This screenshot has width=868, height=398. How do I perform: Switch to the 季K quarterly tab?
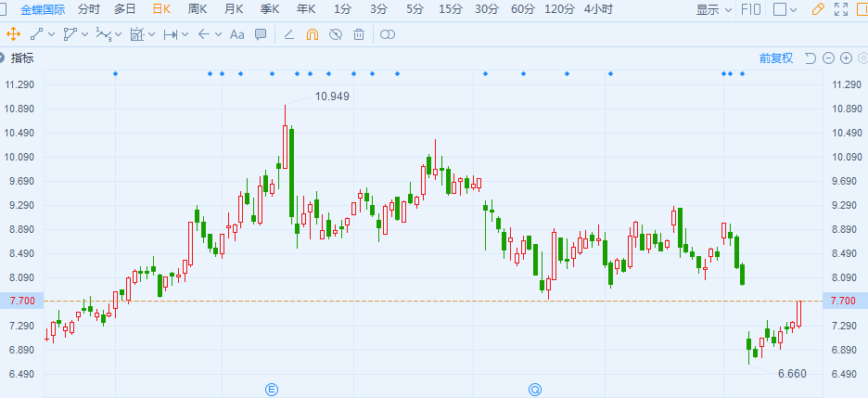(270, 9)
